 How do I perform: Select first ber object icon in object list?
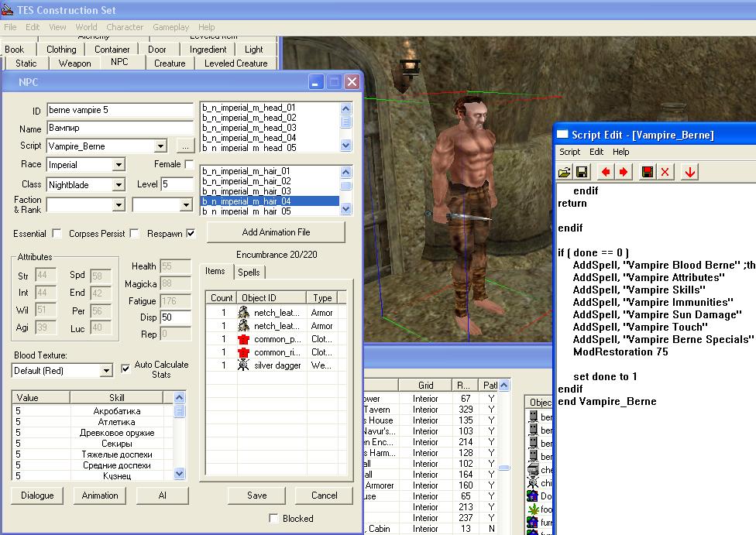click(533, 417)
